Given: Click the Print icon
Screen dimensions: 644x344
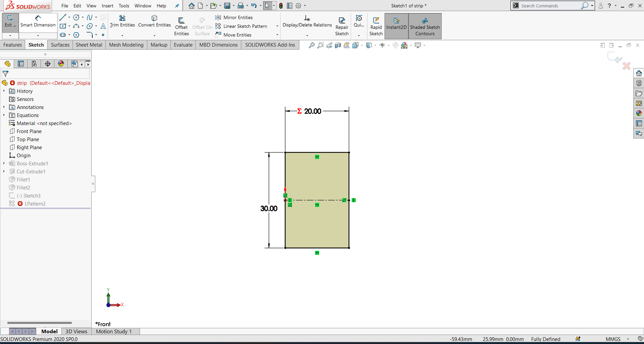Looking at the screenshot, I should (241, 6).
